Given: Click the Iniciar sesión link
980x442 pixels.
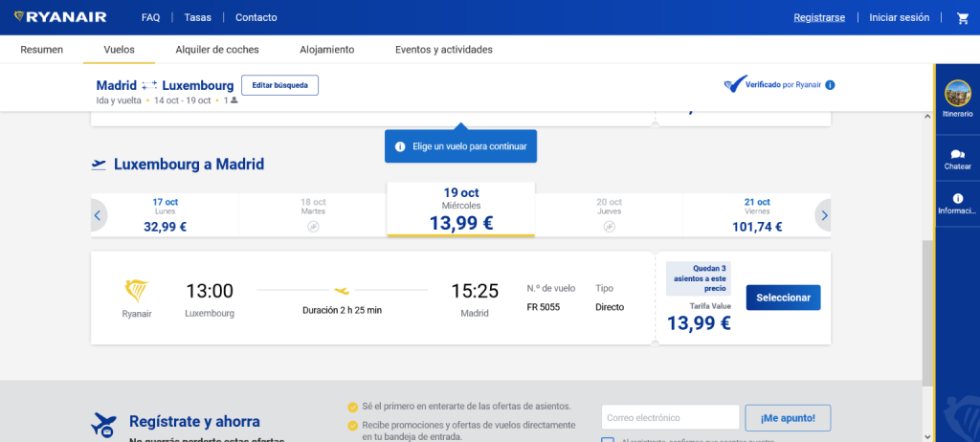Looking at the screenshot, I should pos(900,17).
